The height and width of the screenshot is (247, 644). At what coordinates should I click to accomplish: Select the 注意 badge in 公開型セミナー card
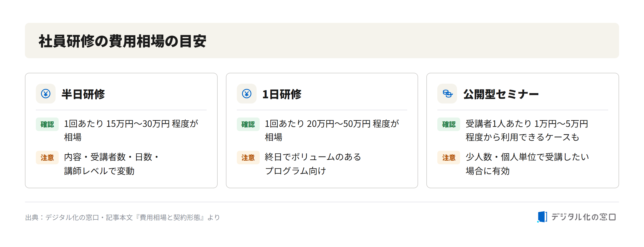click(449, 158)
